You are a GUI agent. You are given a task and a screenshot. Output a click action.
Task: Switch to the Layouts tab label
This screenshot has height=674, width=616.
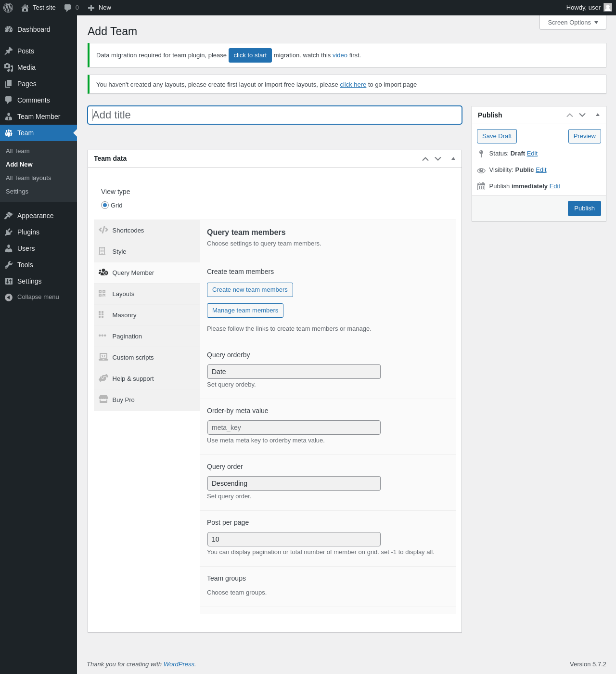(x=123, y=294)
